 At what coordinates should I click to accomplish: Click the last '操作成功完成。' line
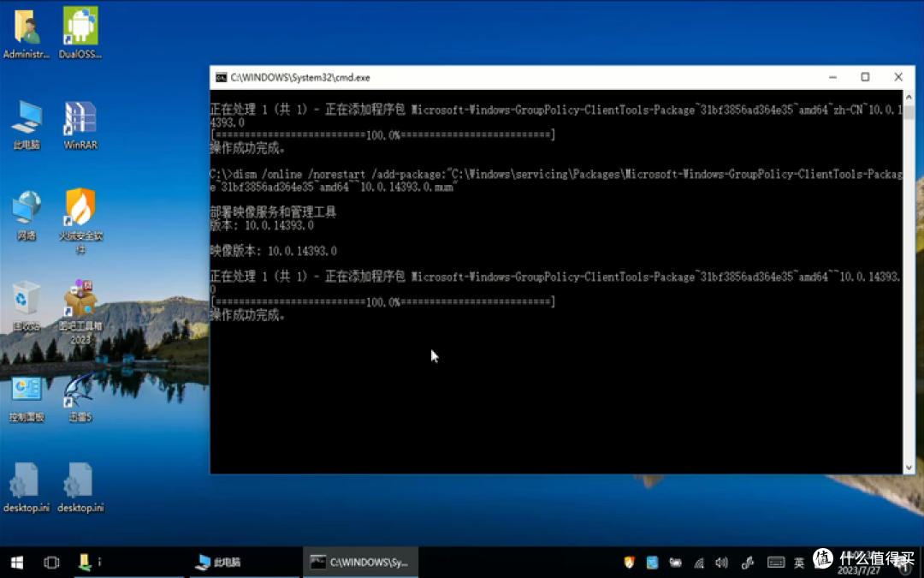(x=248, y=315)
